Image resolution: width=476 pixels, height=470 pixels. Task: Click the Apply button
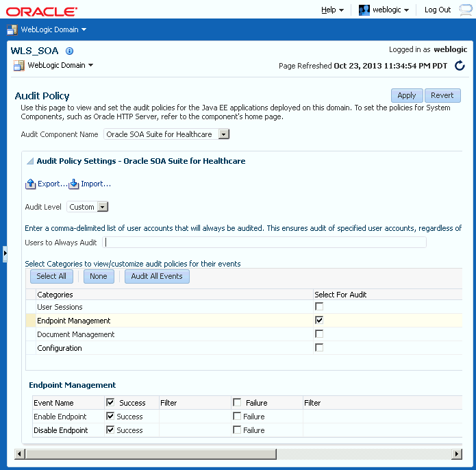(x=407, y=96)
